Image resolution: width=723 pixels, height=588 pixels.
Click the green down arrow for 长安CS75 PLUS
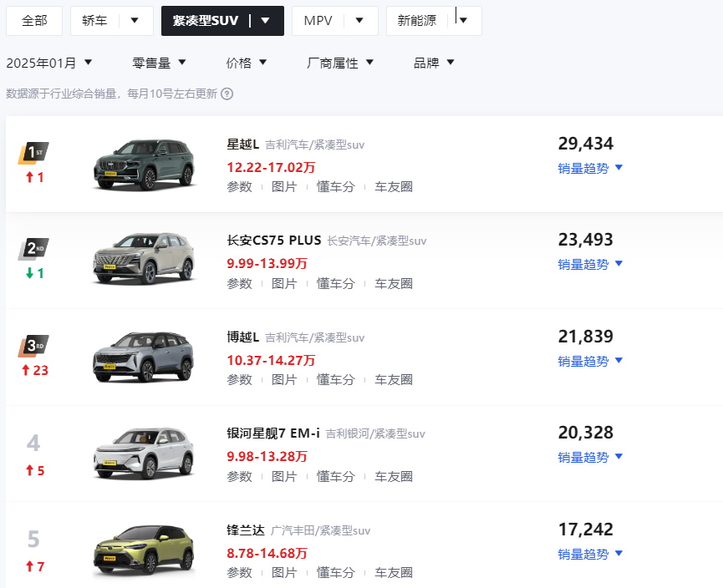pos(29,273)
